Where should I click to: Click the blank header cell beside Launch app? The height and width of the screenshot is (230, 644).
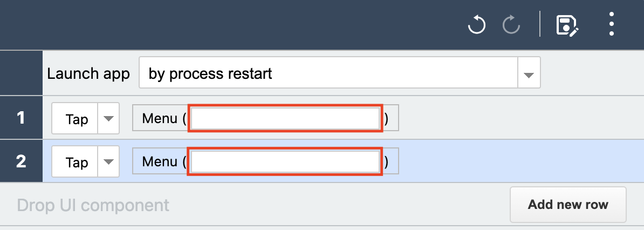click(21, 72)
